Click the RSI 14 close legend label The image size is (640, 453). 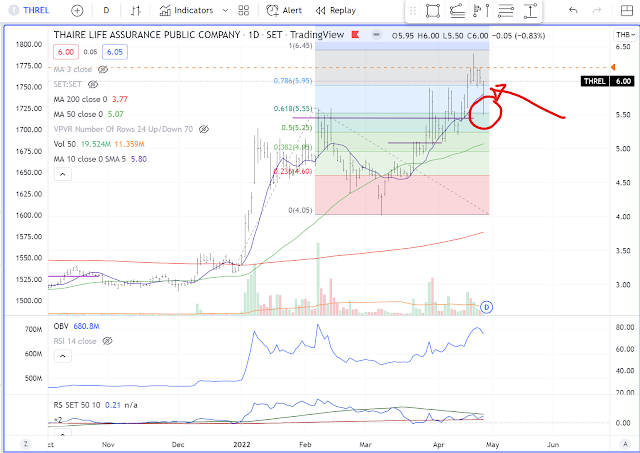pos(75,341)
